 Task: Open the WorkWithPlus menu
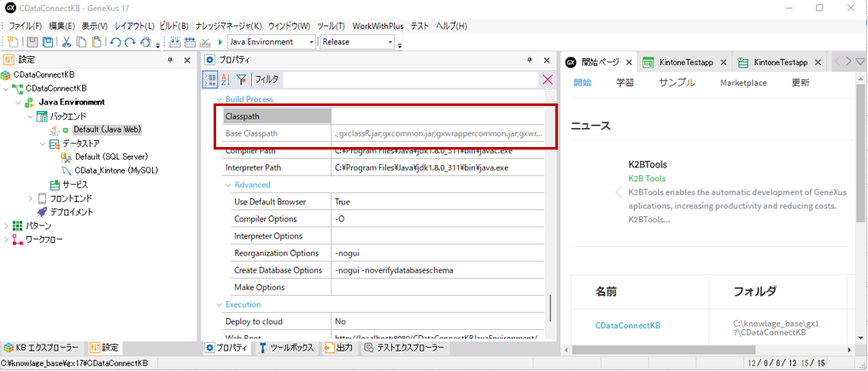pyautogui.click(x=378, y=26)
